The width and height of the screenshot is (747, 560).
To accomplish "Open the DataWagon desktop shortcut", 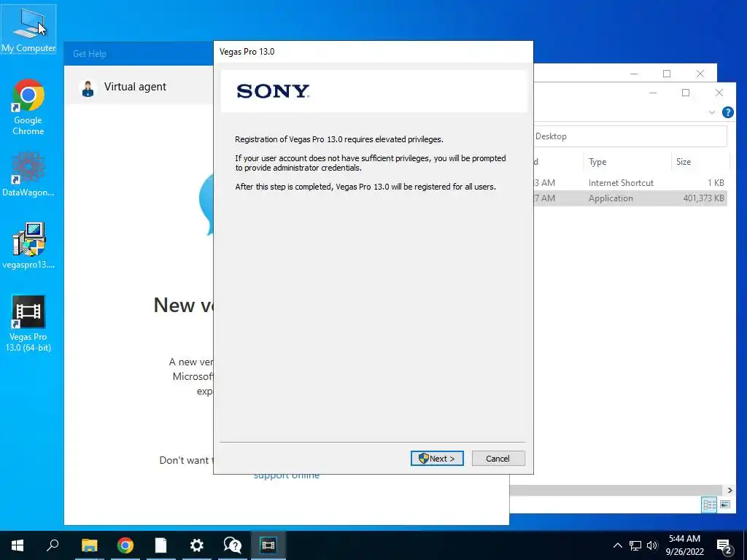I will (28, 174).
